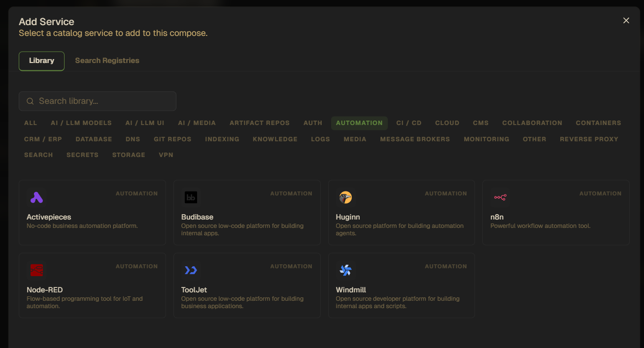644x348 pixels.
Task: Filter by SEARCH category
Action: (38, 155)
